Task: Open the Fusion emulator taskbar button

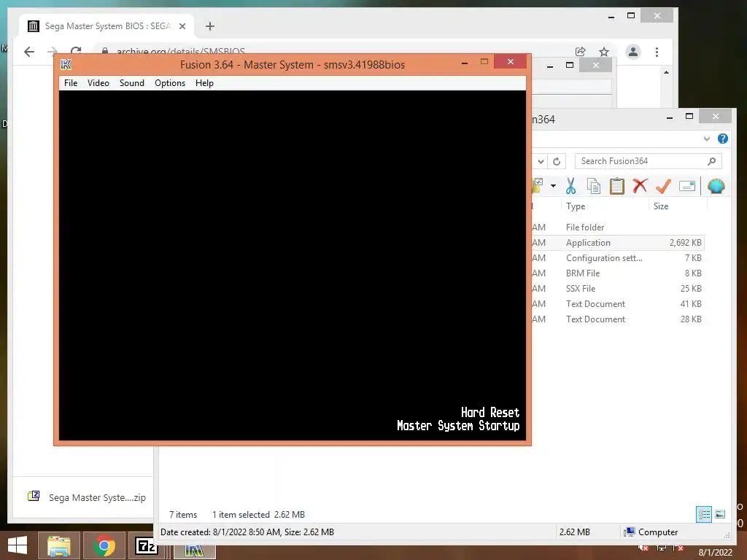Action: click(194, 551)
